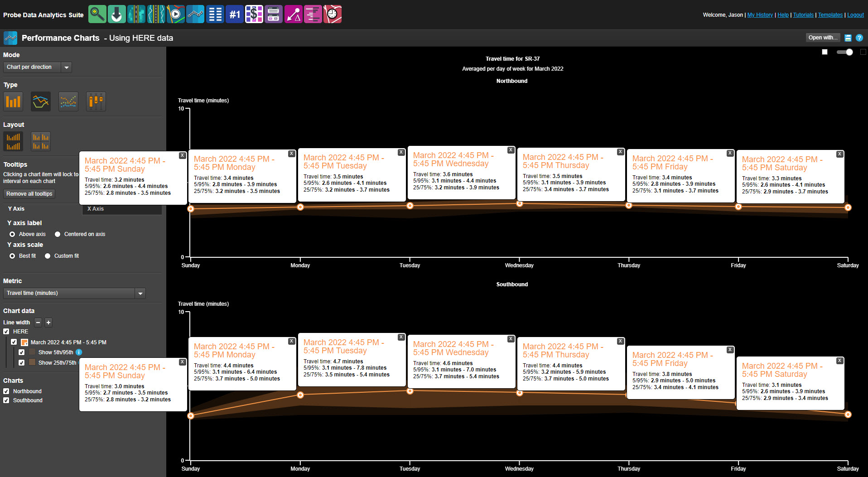868x477 pixels.
Task: Close the Northbound Sunday tooltip
Action: point(182,155)
